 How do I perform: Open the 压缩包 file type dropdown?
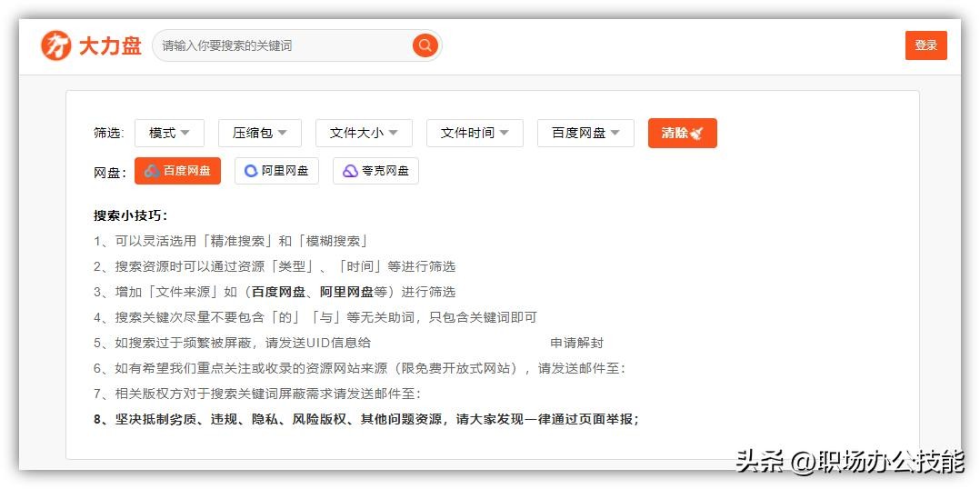coord(259,133)
